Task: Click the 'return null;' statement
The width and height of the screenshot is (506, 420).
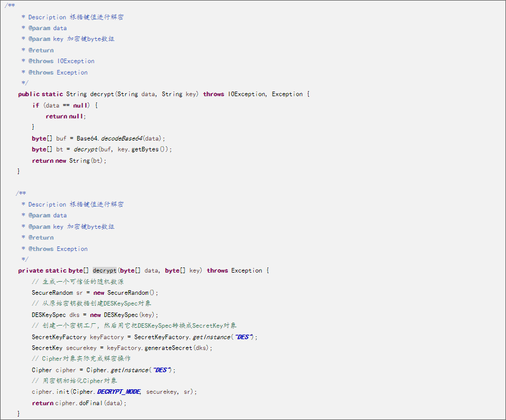Action: (x=65, y=116)
